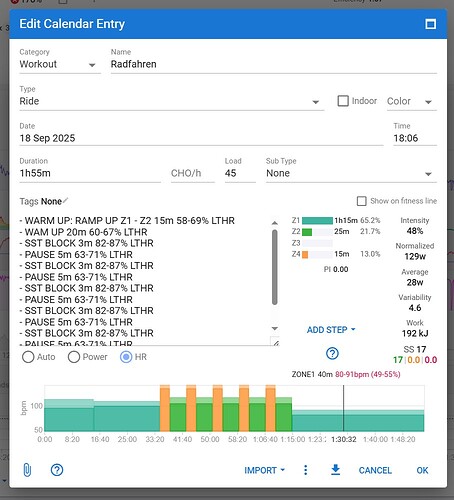Edit tags with pencil icon

[66, 200]
